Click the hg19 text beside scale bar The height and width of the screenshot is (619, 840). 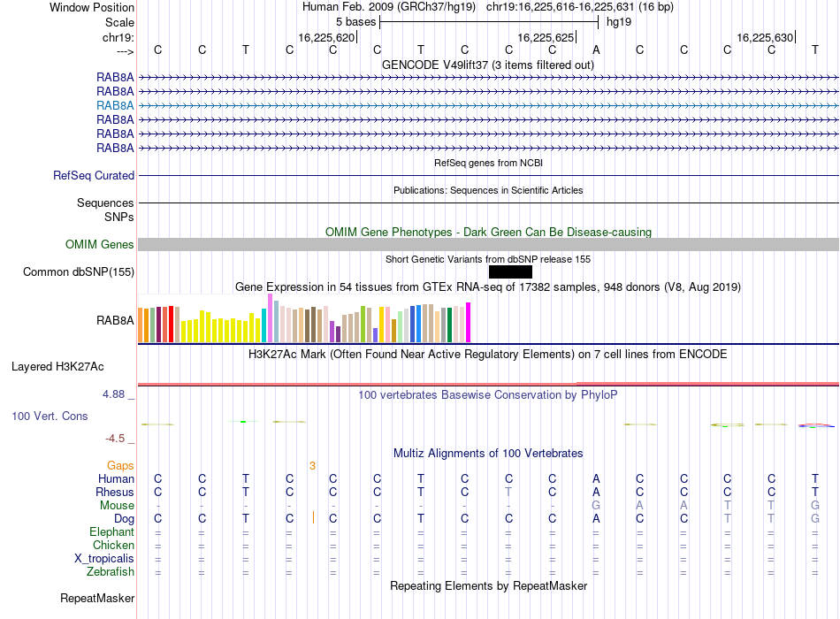click(x=619, y=22)
